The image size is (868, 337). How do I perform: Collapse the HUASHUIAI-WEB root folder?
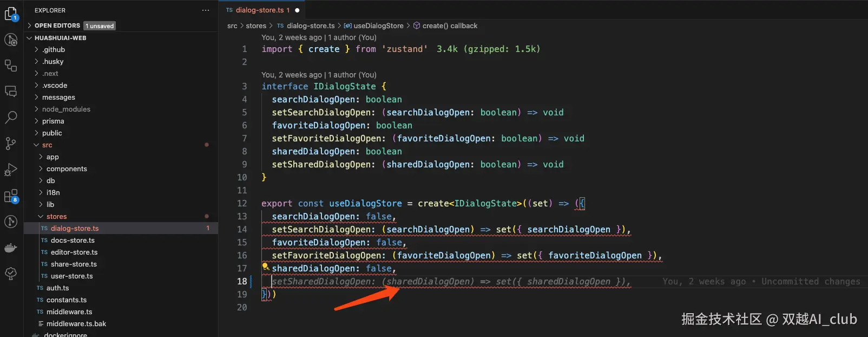[x=30, y=38]
